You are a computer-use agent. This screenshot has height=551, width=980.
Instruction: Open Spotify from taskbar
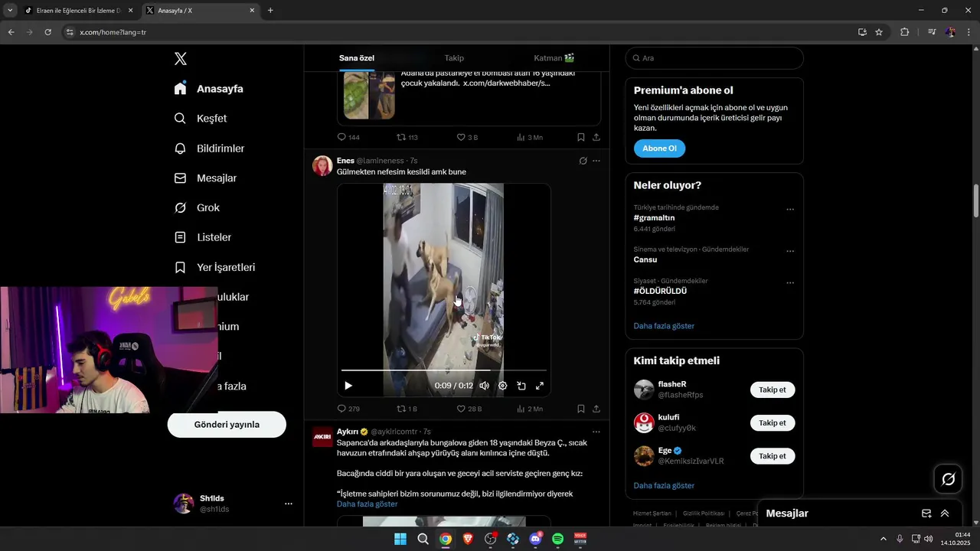(x=558, y=539)
